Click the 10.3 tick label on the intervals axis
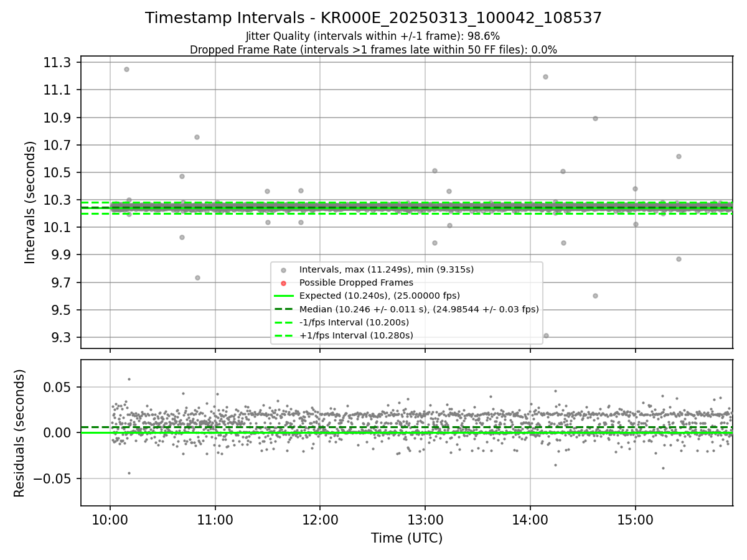Image resolution: width=747 pixels, height=560 pixels. pos(58,200)
